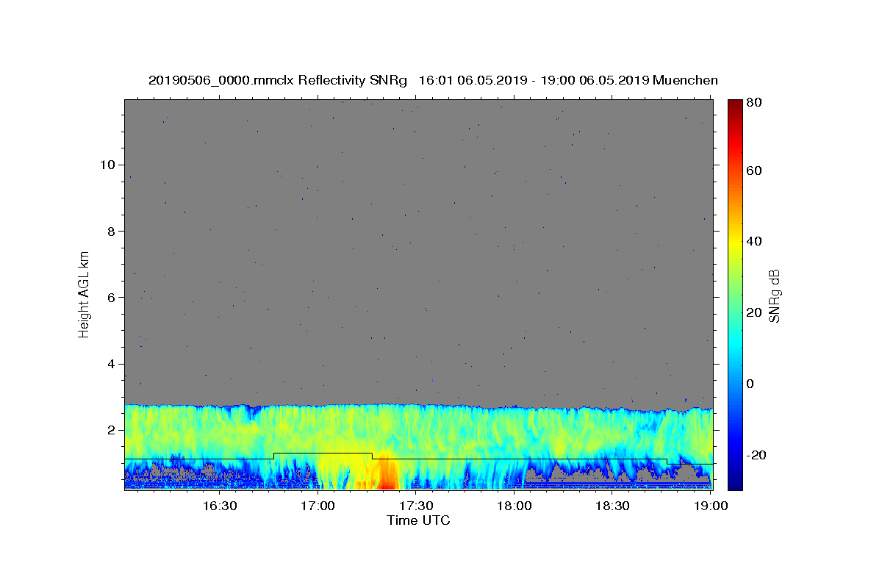Click the colorbar value 80
The width and height of the screenshot is (882, 588).
[754, 103]
